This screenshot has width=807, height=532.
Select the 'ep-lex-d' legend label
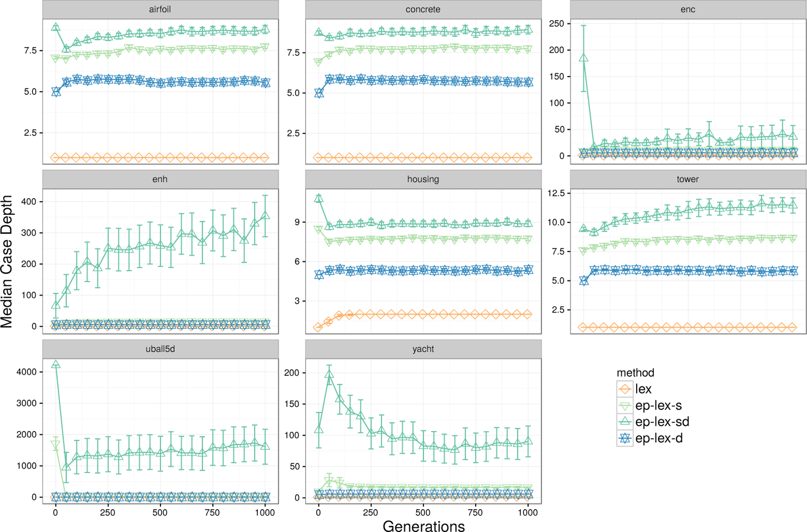click(x=659, y=438)
